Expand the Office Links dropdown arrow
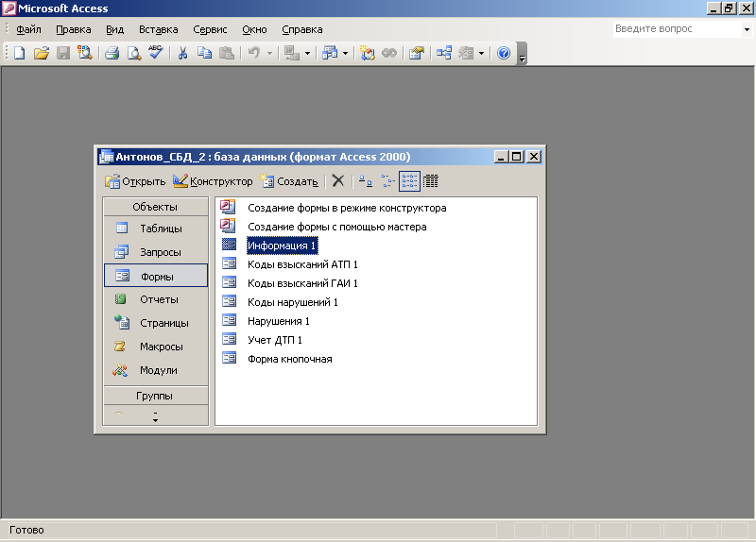 point(307,53)
